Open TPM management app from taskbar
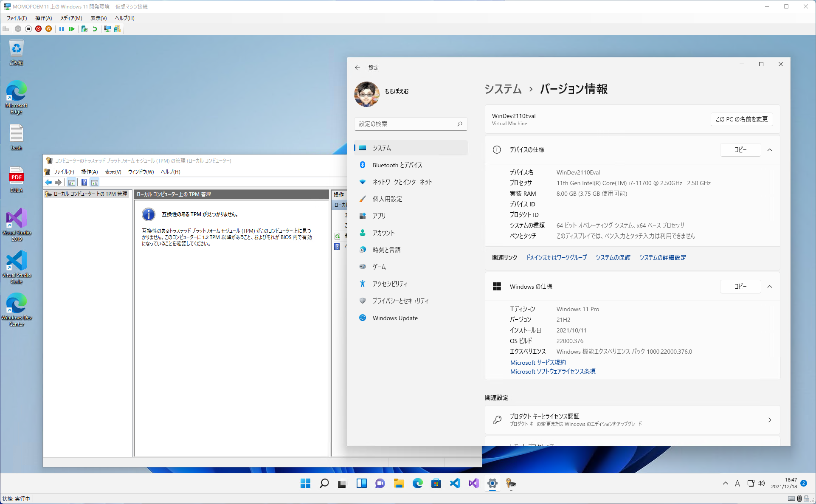Image resolution: width=816 pixels, height=504 pixels. [511, 483]
